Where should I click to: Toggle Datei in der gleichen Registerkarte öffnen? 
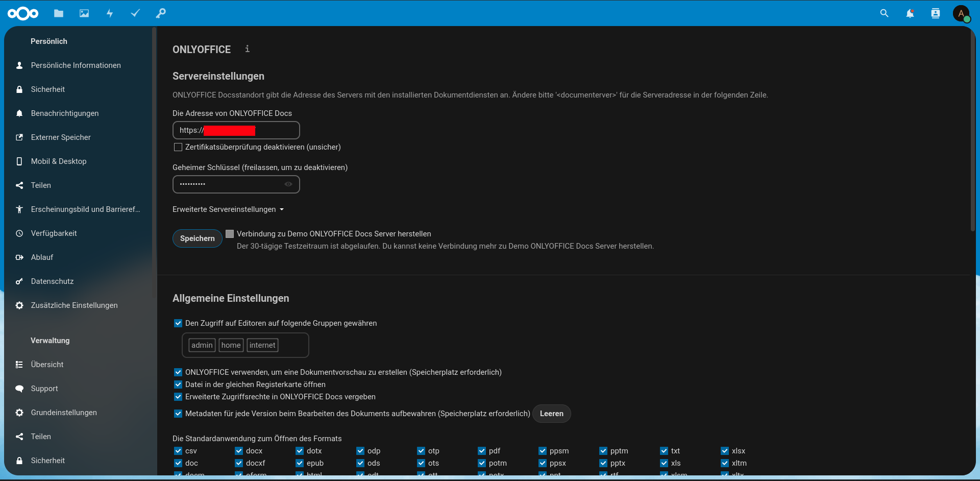178,384
